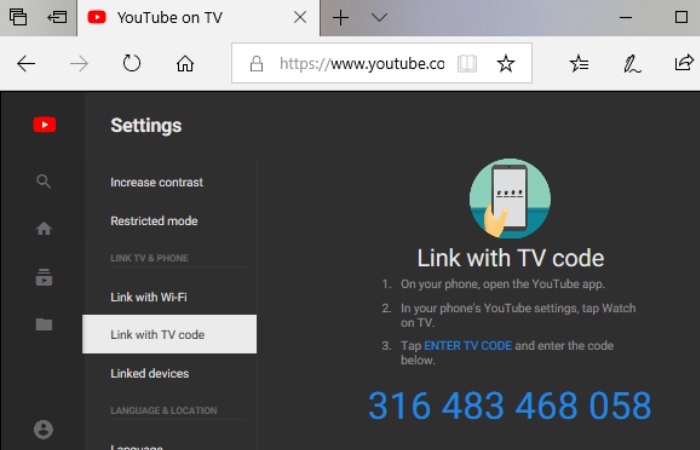The width and height of the screenshot is (700, 450).
Task: Click the TV code 316 483 468 058
Action: tap(510, 406)
